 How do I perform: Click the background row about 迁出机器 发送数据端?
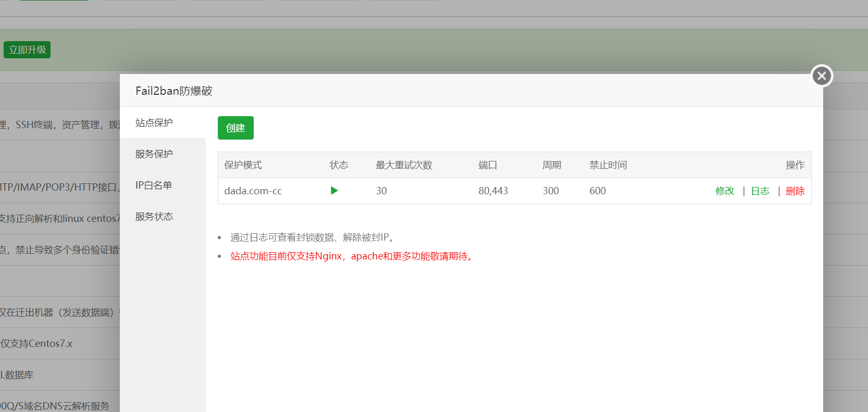(x=60, y=313)
